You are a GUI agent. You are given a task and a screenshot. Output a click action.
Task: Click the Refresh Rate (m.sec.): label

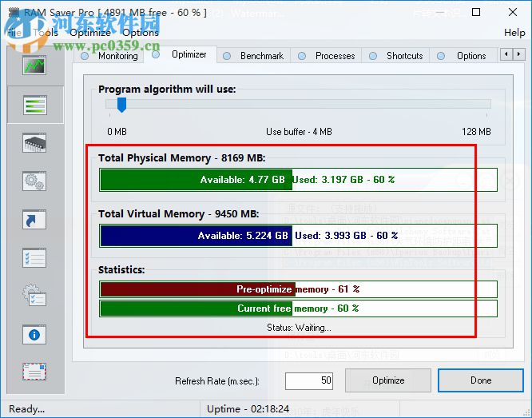pos(217,381)
